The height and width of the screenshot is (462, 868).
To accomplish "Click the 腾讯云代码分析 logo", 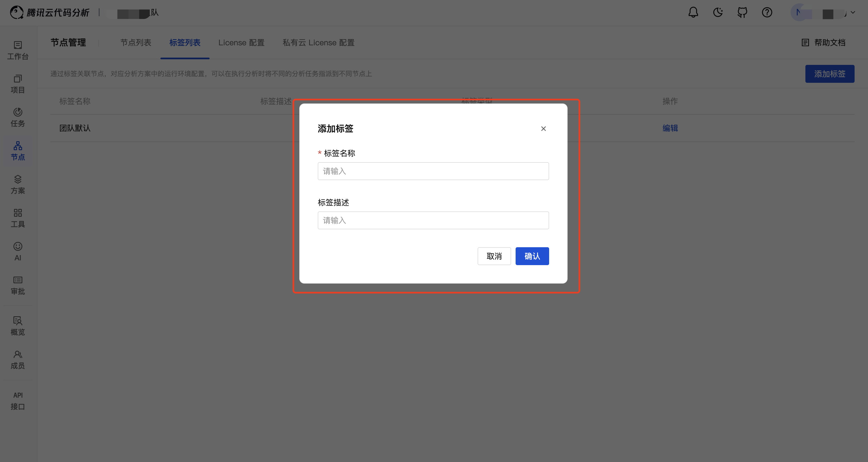I will coord(49,13).
